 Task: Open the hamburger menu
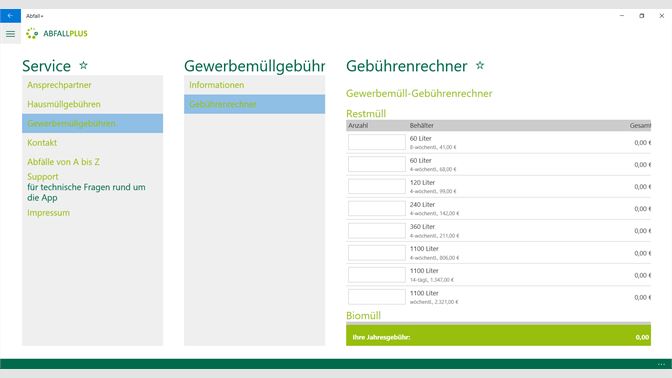[10, 33]
